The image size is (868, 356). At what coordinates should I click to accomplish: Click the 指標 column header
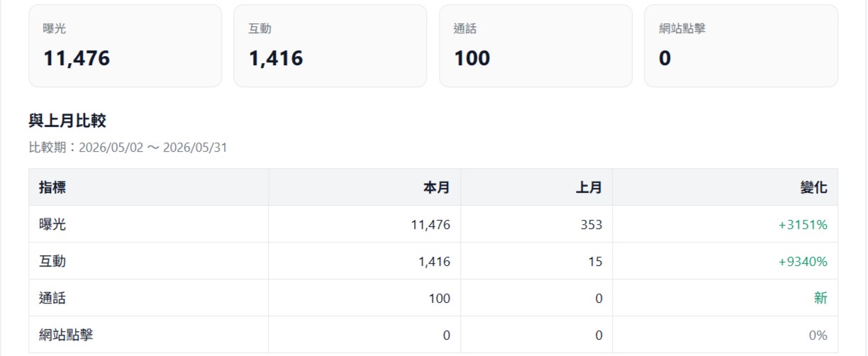(52, 187)
